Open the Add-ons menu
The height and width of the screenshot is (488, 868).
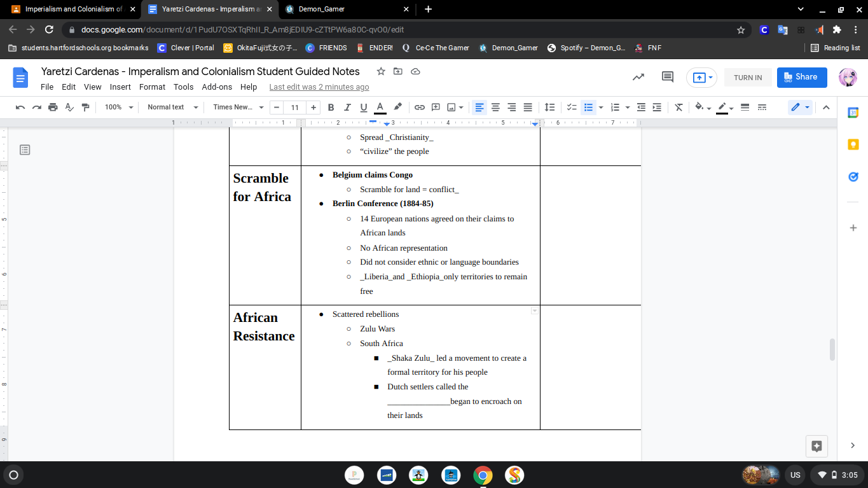[x=217, y=87]
